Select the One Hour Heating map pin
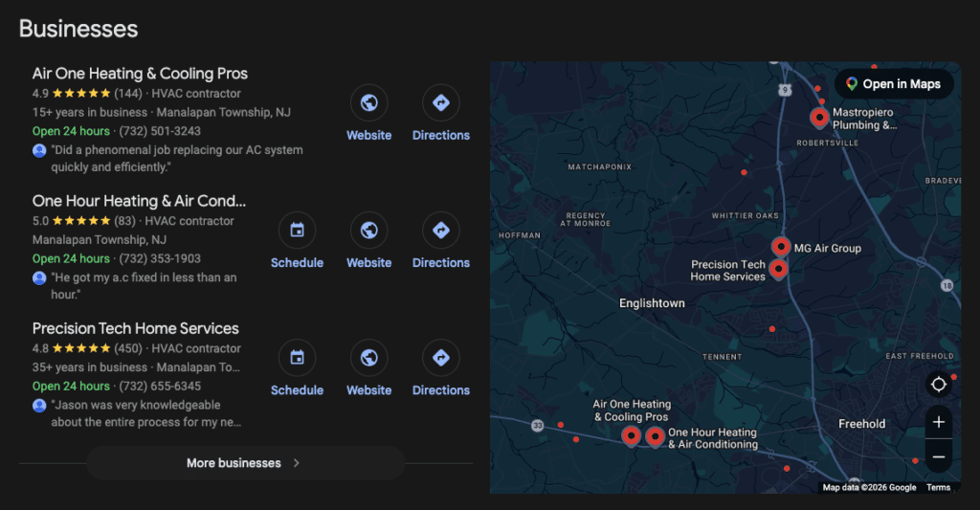 pyautogui.click(x=655, y=436)
